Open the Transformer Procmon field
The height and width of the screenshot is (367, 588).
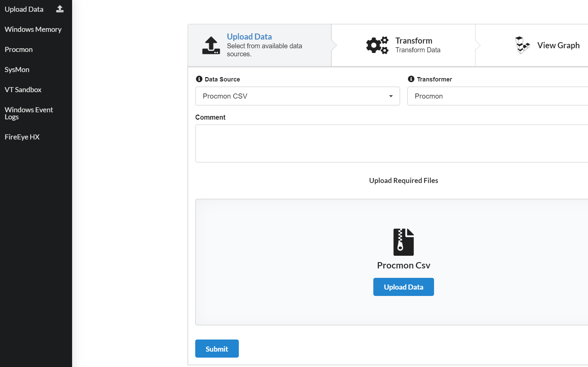point(498,96)
